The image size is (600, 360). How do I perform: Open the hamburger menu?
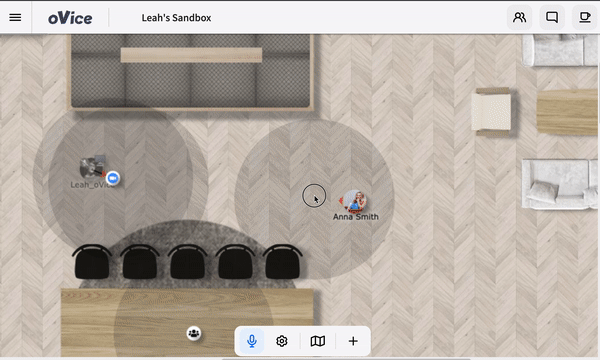click(15, 18)
